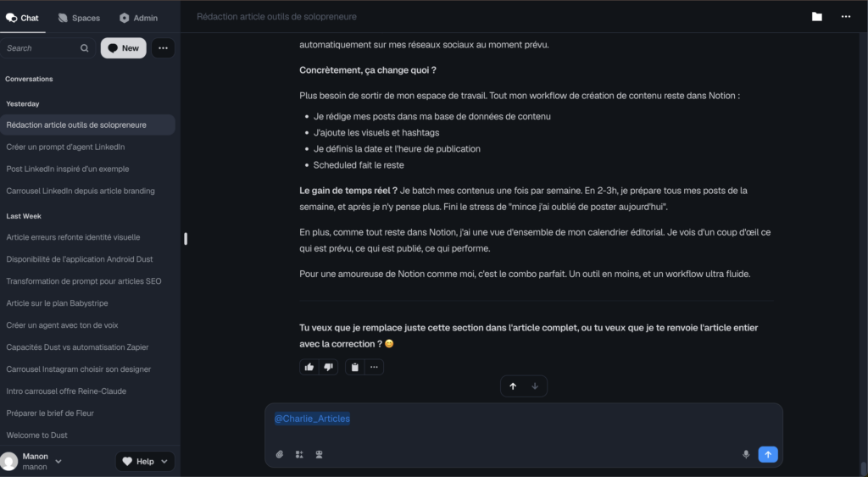This screenshot has width=868, height=477.
Task: Click the conversation Search field
Action: click(42, 48)
